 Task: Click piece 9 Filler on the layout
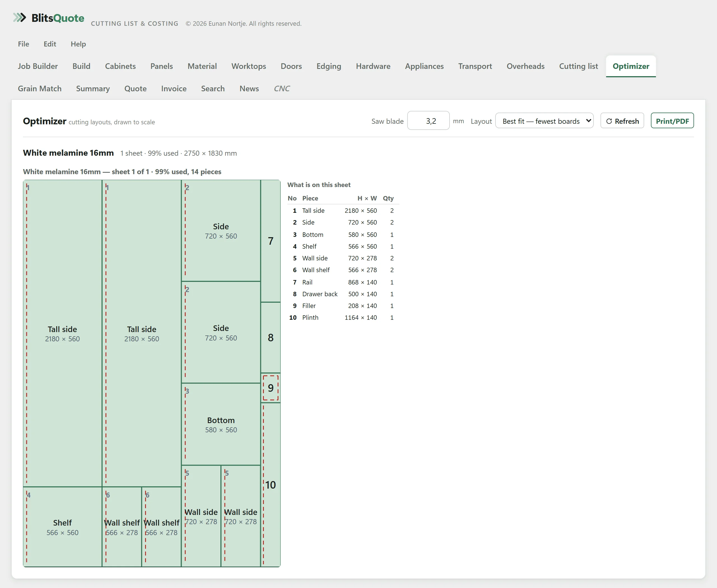pos(270,388)
